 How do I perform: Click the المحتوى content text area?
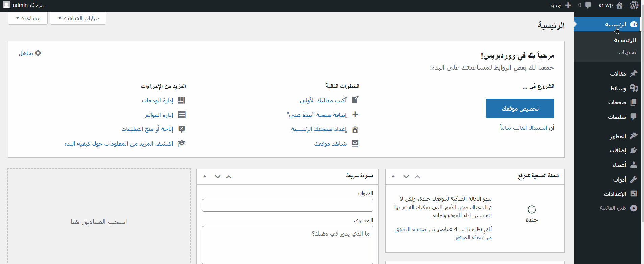pyautogui.click(x=287, y=245)
